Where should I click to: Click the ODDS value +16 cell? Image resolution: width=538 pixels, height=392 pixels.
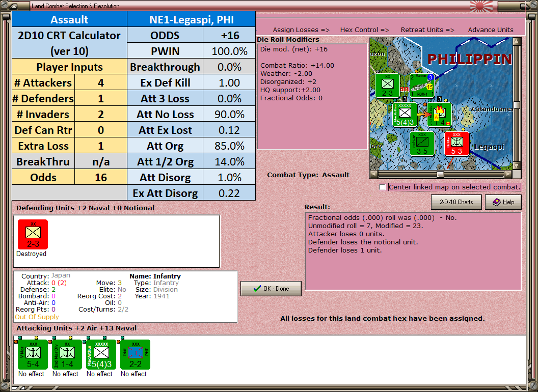click(x=229, y=35)
